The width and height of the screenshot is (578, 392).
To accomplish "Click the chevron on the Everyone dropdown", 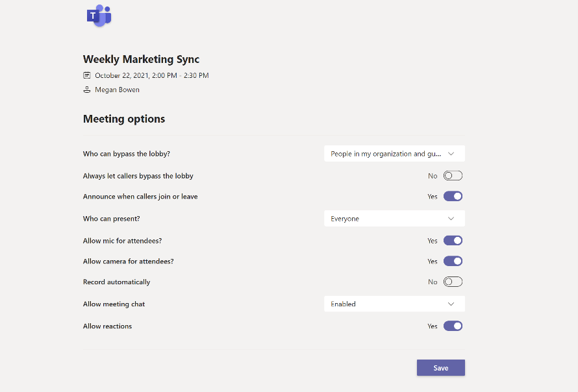I will 451,219.
